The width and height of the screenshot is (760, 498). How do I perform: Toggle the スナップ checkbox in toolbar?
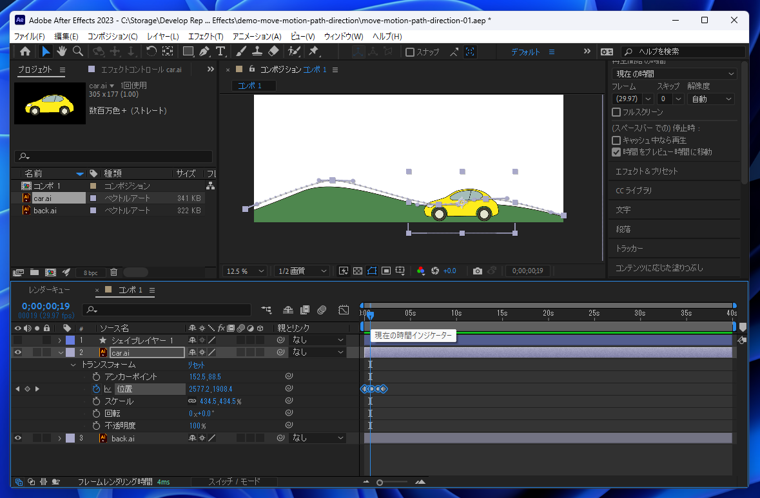pyautogui.click(x=410, y=52)
